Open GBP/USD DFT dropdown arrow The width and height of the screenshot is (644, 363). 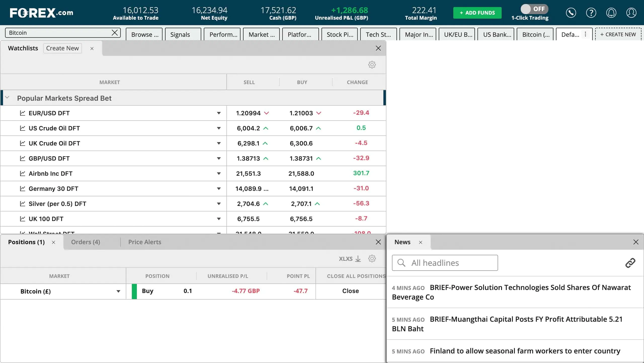point(219,158)
